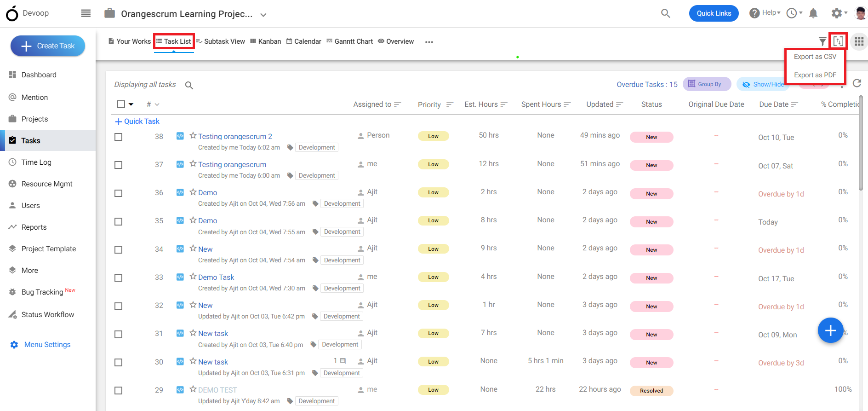The width and height of the screenshot is (868, 411).
Task: Choose Export as PDF
Action: pos(815,75)
